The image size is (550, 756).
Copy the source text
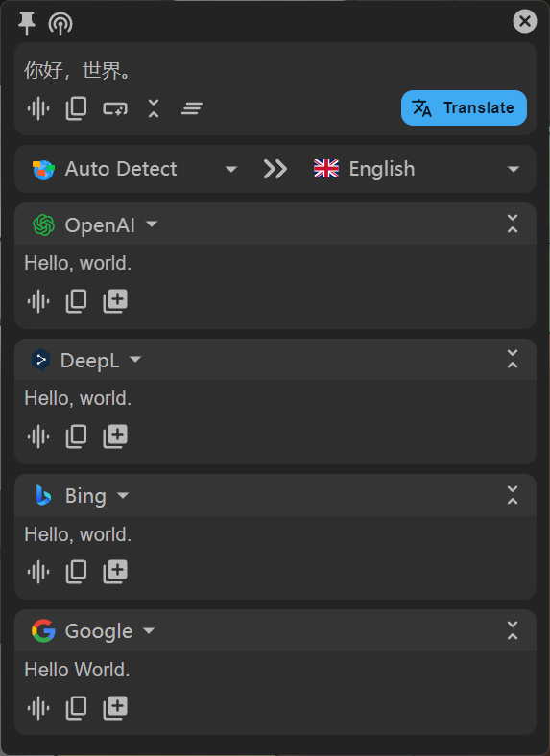tap(76, 108)
